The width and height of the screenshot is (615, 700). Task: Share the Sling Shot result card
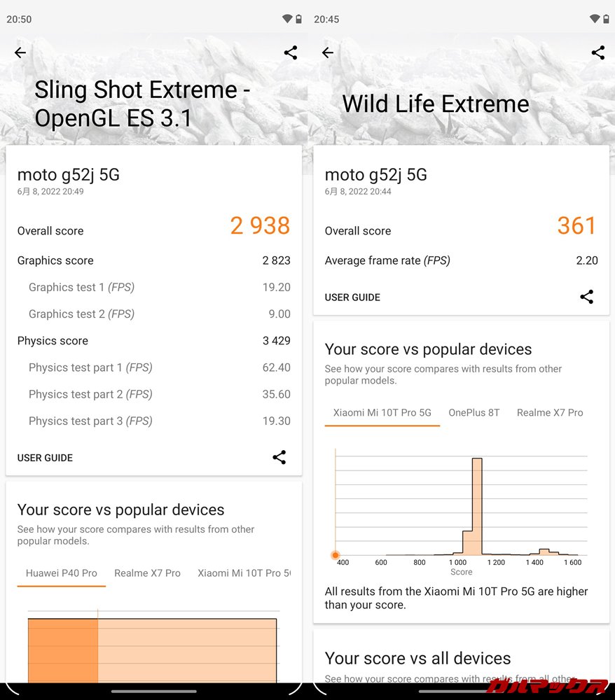[279, 458]
